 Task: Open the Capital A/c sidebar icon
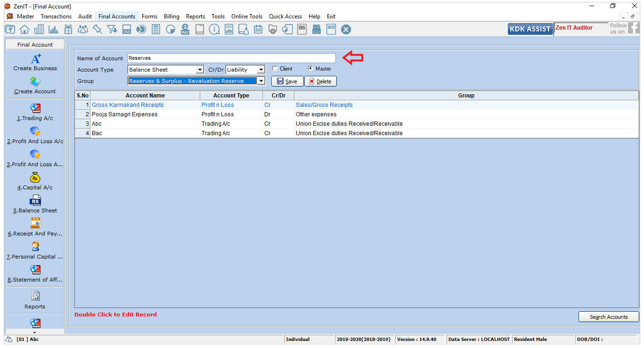(35, 181)
